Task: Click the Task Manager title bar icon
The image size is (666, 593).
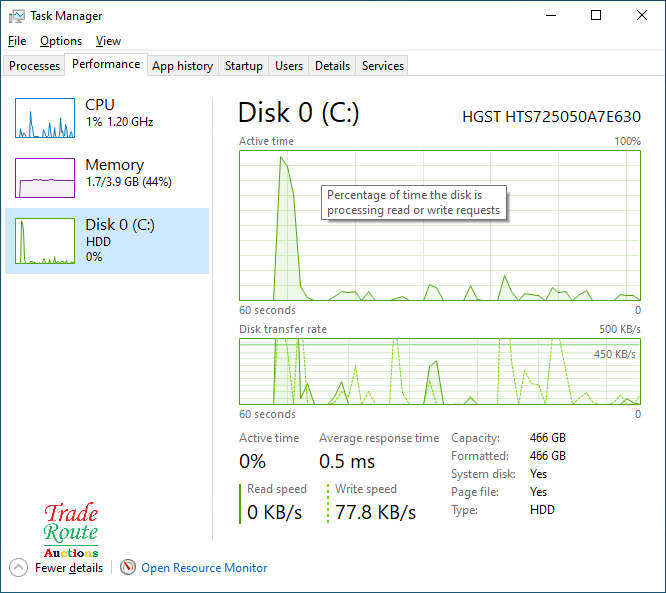Action: (16, 16)
